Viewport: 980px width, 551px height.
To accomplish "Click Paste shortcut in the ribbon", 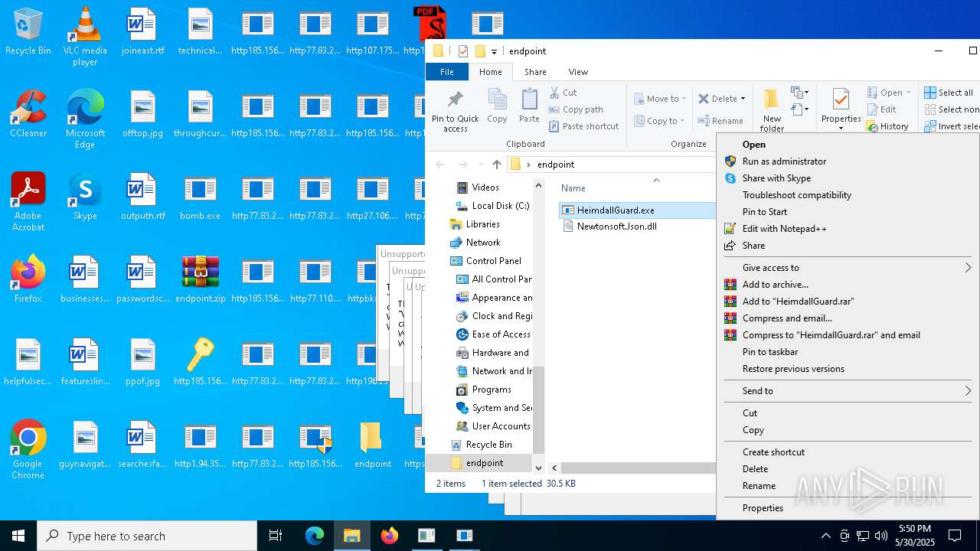I will click(583, 126).
